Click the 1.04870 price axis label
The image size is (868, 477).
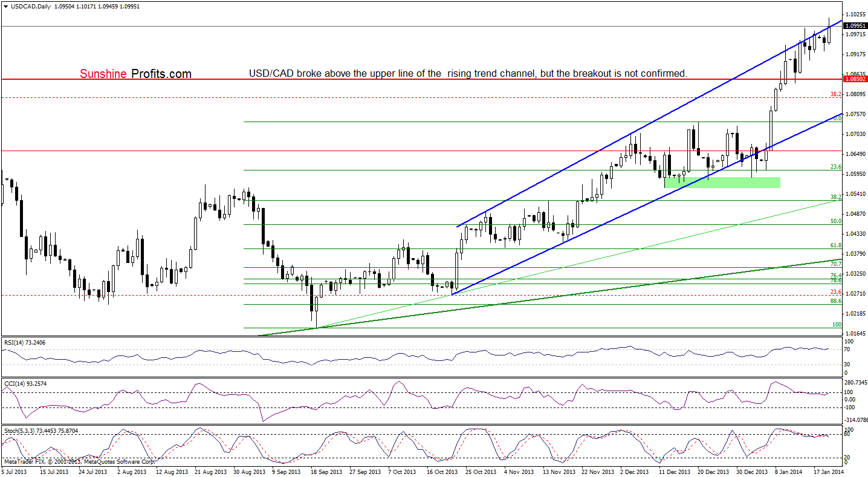tap(856, 214)
